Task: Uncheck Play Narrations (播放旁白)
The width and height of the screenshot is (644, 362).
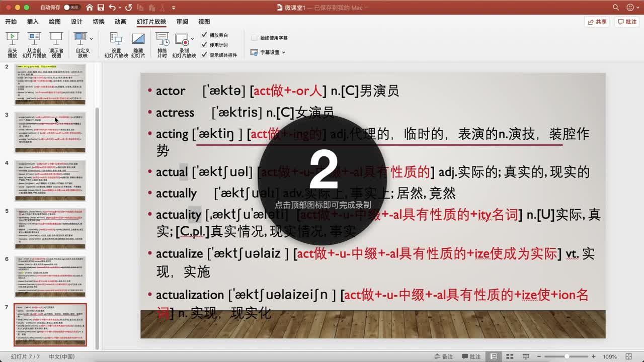Action: pyautogui.click(x=204, y=35)
